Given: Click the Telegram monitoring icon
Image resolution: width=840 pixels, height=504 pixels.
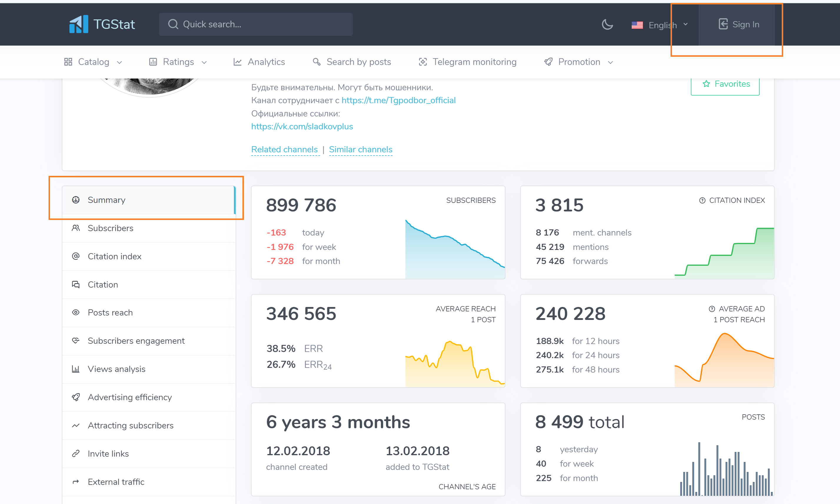Looking at the screenshot, I should pyautogui.click(x=423, y=62).
